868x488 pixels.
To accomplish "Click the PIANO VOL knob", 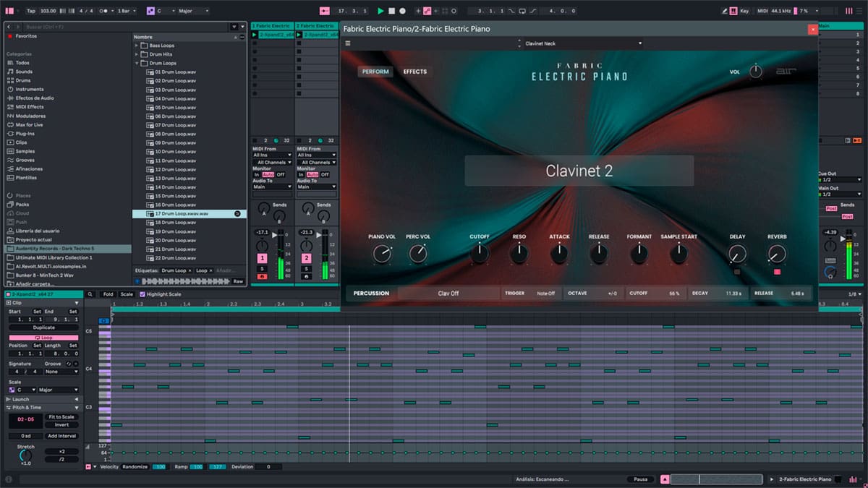I will (x=381, y=254).
